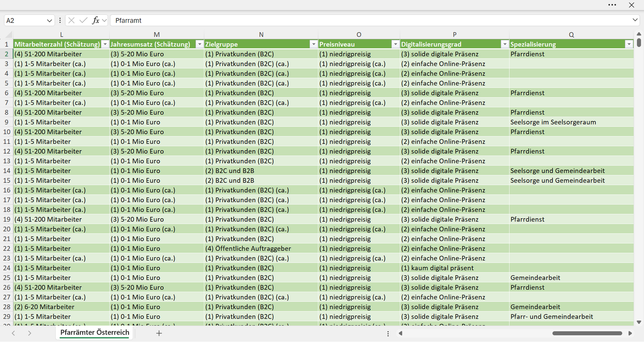
Task: Select cell Seelsorge im Seelsorgeraum
Action: click(x=571, y=122)
